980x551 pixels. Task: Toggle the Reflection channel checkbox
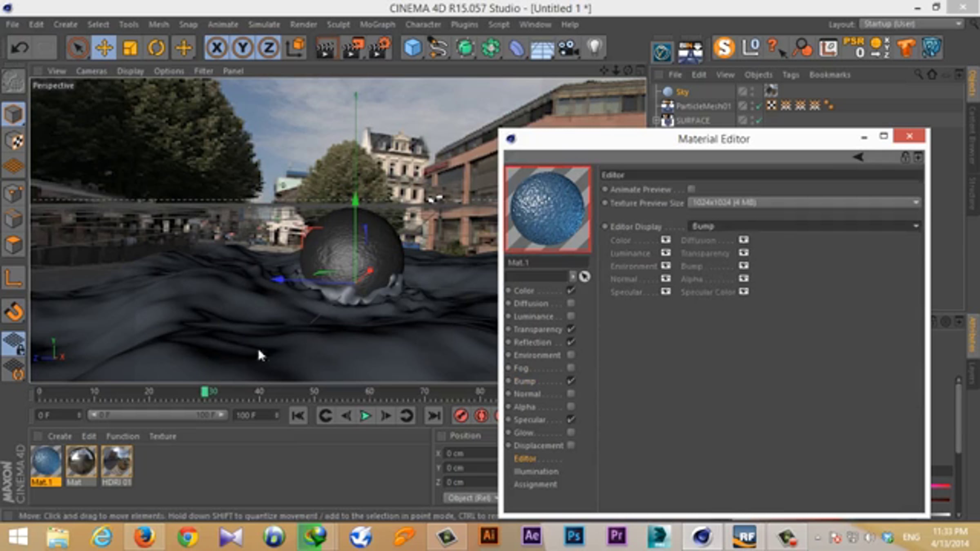(571, 342)
